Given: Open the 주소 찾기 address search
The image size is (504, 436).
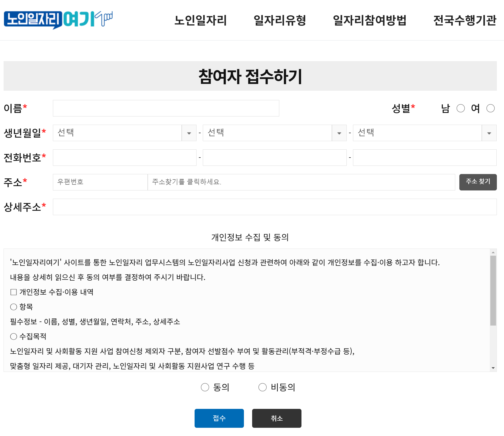Looking at the screenshot, I should pyautogui.click(x=478, y=182).
